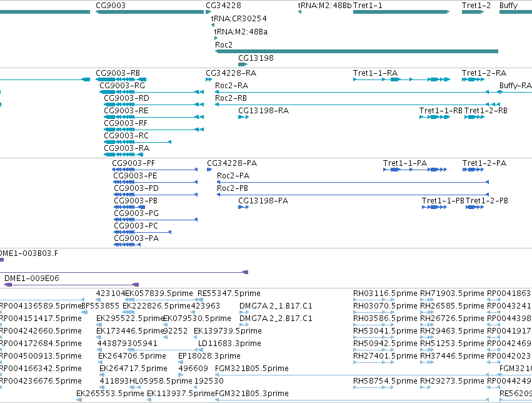Select the tRNA:CR30254 label
This screenshot has height=403, width=532.
point(239,18)
